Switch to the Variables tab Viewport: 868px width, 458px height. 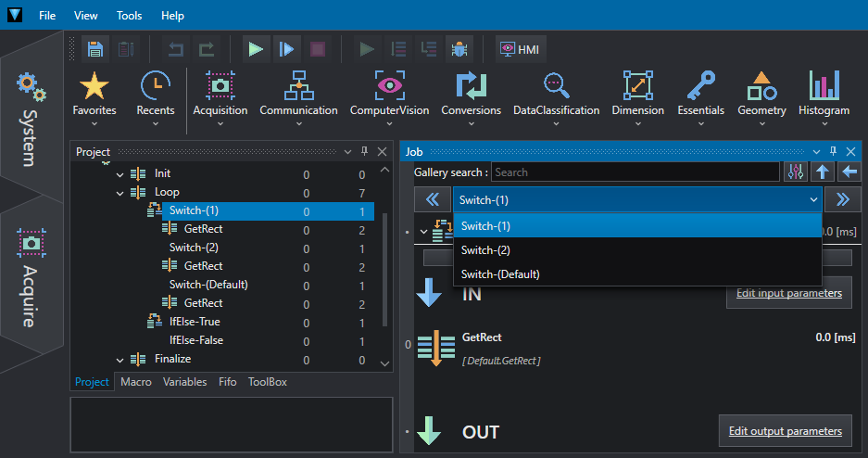point(185,382)
